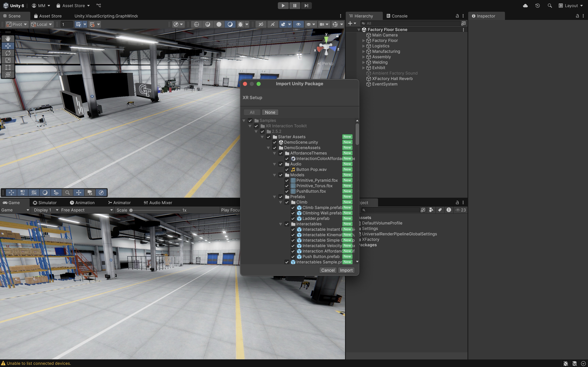
Task: Expand the Factory Floor object
Action: click(364, 40)
